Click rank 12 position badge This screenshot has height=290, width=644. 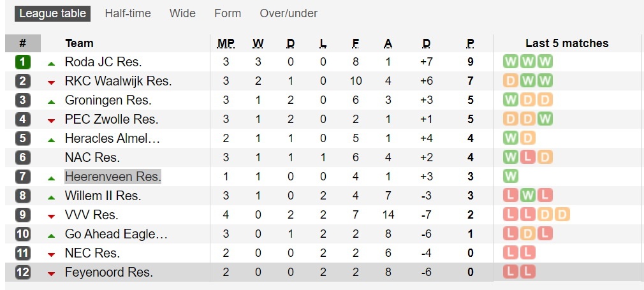pyautogui.click(x=22, y=272)
